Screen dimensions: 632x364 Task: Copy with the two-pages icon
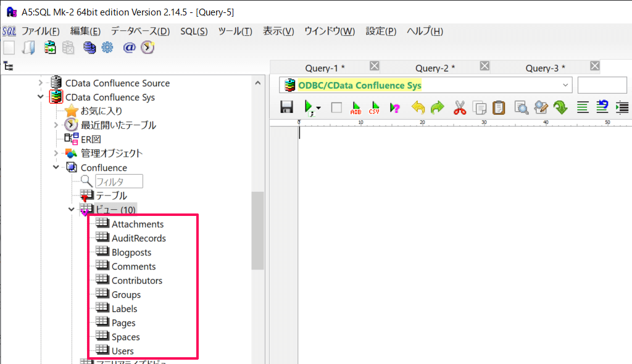click(479, 107)
